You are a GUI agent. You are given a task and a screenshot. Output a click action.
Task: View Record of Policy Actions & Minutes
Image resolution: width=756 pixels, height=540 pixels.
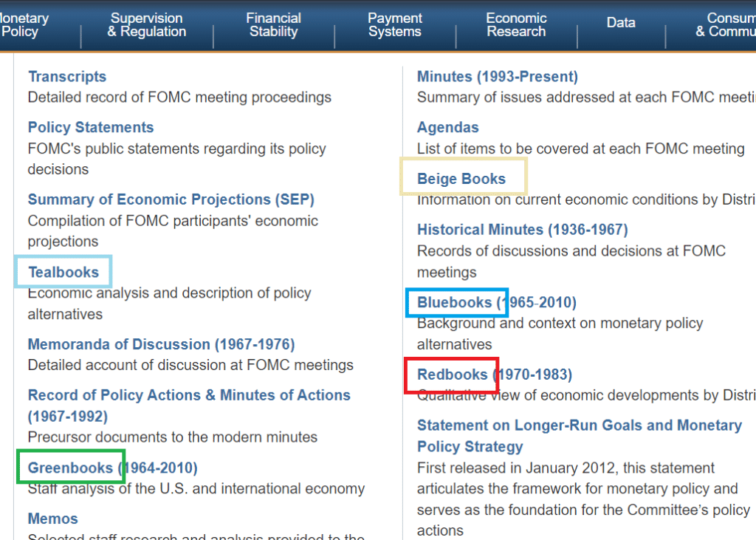point(188,394)
